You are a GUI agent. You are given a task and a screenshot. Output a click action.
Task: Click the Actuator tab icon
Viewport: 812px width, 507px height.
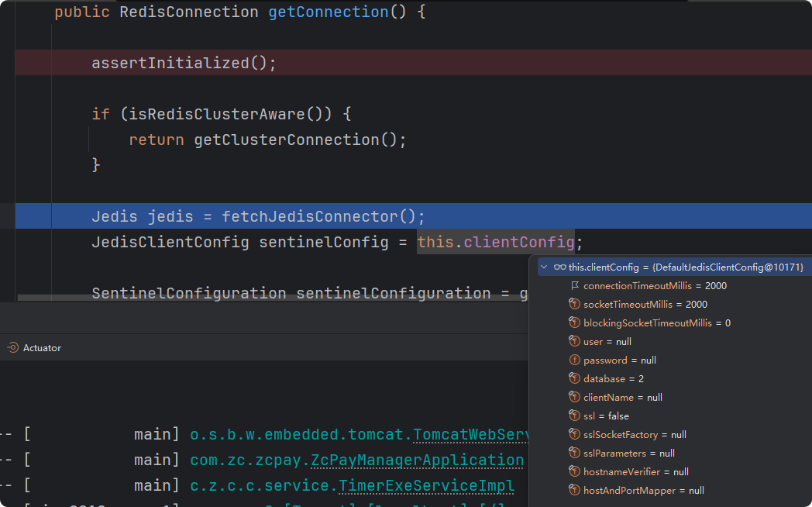(13, 348)
